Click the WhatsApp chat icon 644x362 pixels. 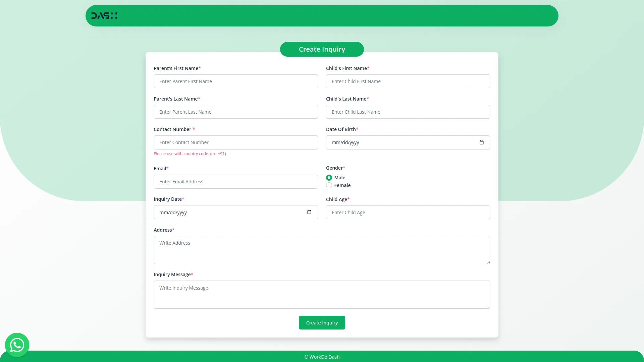[17, 345]
